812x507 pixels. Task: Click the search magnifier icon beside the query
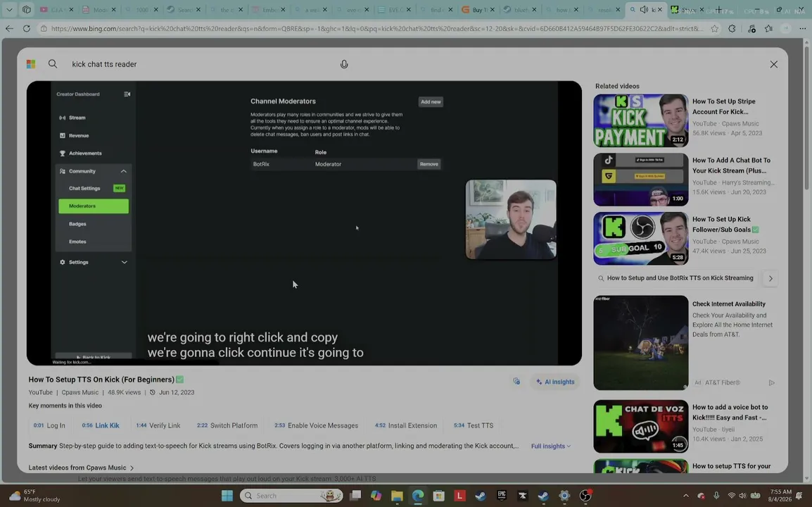53,64
